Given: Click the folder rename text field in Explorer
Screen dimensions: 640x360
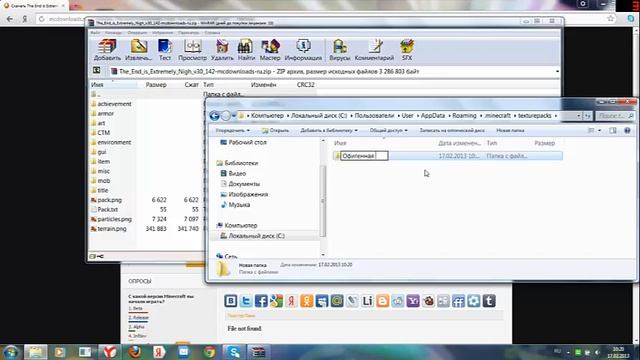Looking at the screenshot, I should [x=364, y=156].
